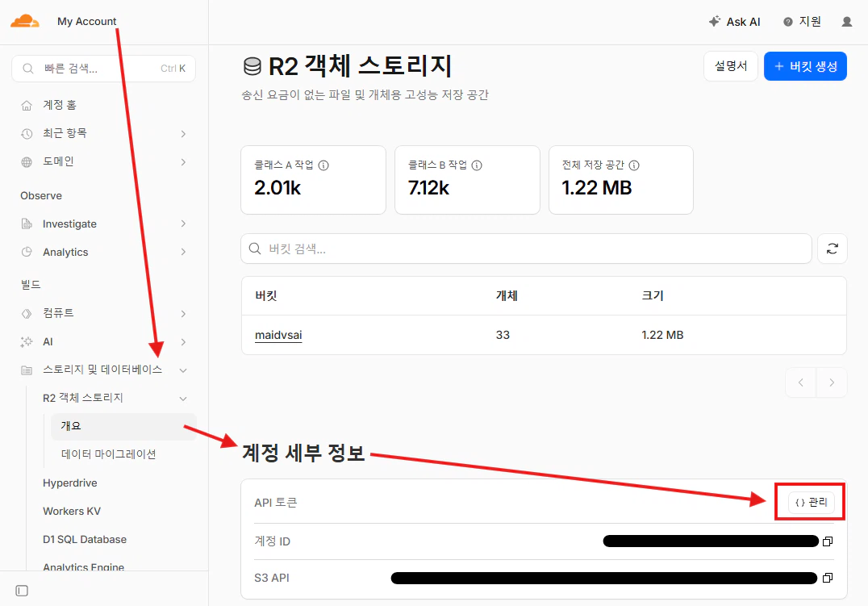Click the 2.01k class A value
868x606 pixels.
coord(278,188)
